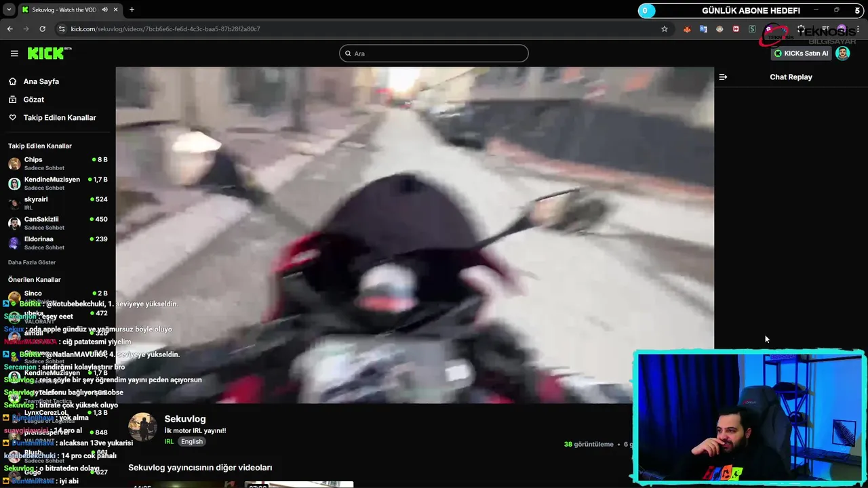868x488 pixels.
Task: Open Sekuvlog channel name link
Action: point(184,419)
